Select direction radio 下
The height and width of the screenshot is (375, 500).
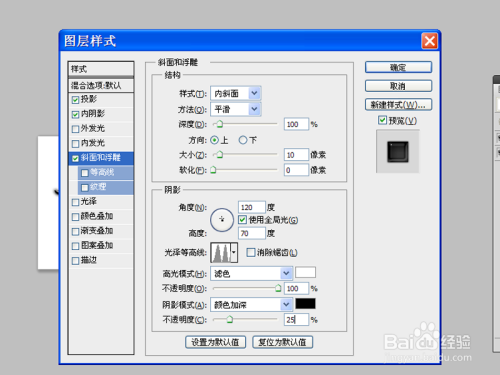tap(243, 140)
